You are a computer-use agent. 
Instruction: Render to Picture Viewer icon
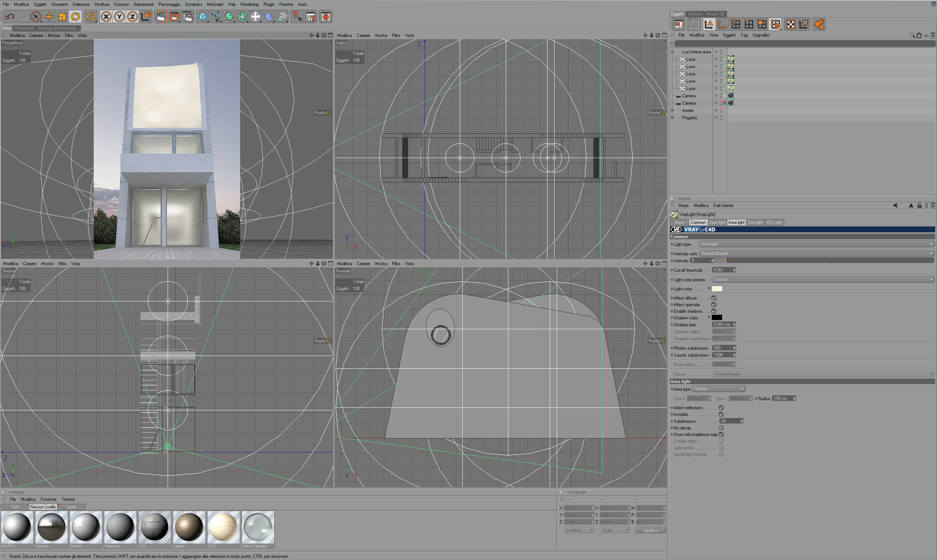pyautogui.click(x=175, y=16)
